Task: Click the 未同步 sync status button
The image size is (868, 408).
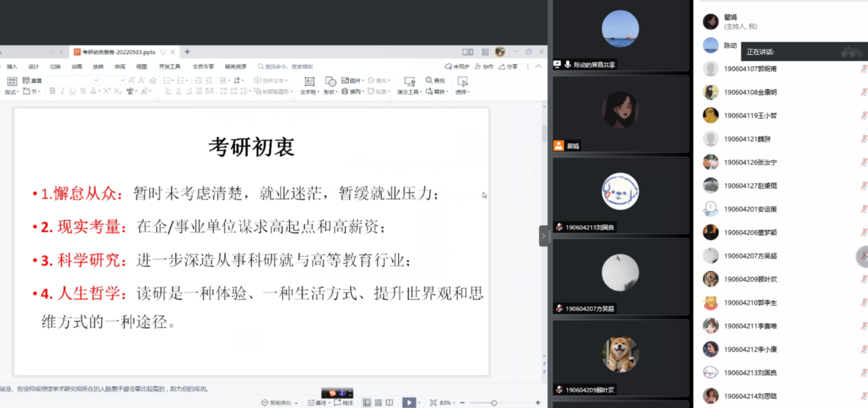Action: tap(457, 66)
